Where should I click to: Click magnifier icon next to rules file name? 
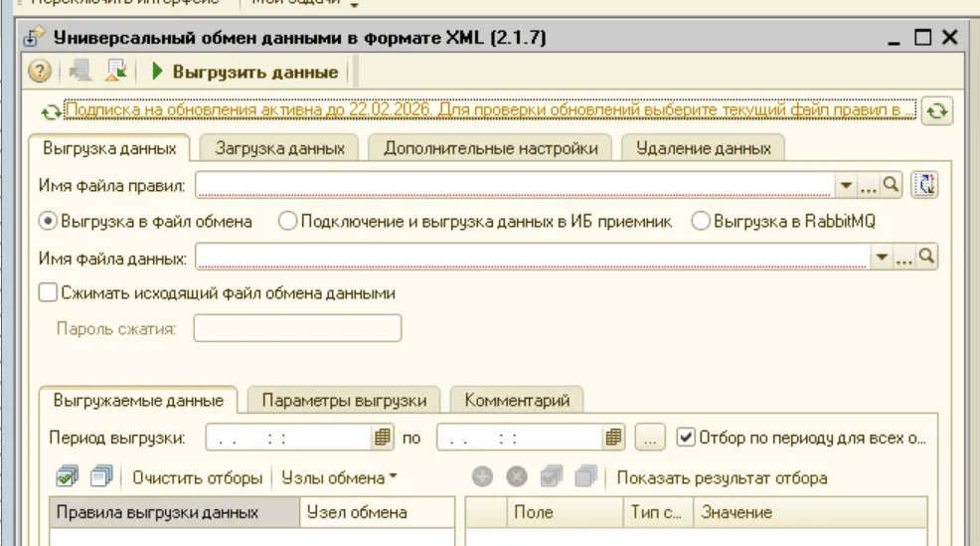[x=891, y=184]
